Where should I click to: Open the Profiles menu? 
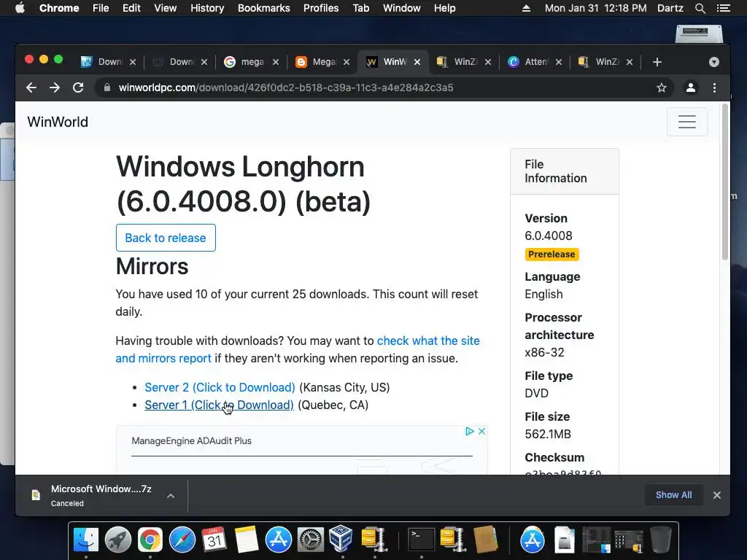tap(321, 8)
